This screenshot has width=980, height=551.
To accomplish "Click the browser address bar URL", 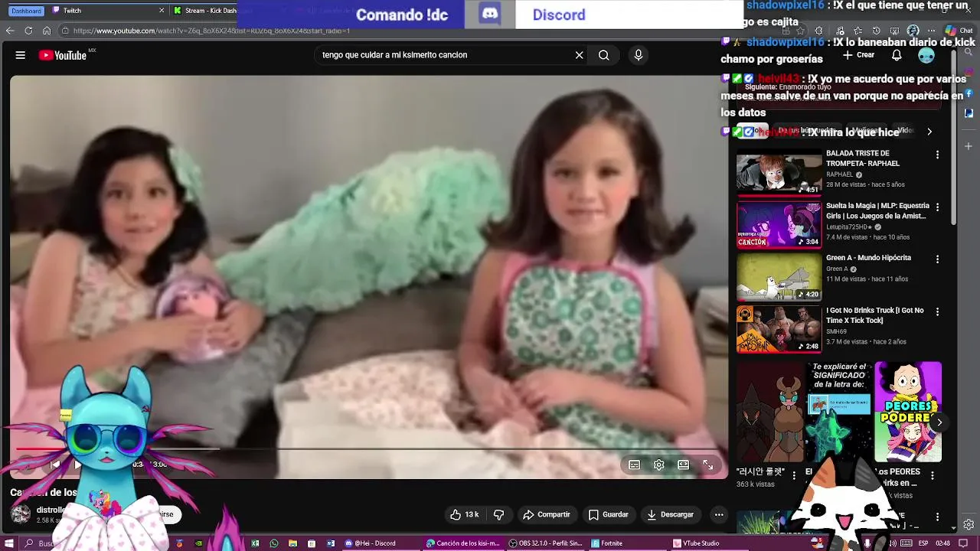I will [x=212, y=31].
